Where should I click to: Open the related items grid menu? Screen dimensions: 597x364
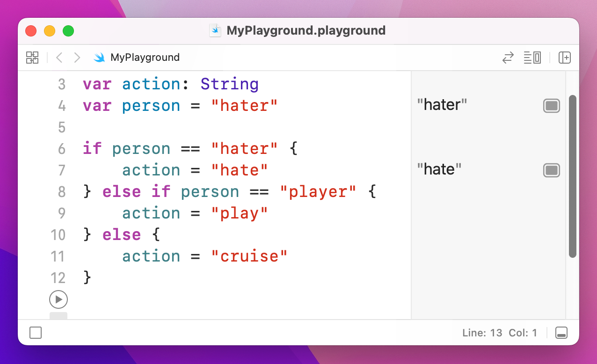click(x=32, y=58)
